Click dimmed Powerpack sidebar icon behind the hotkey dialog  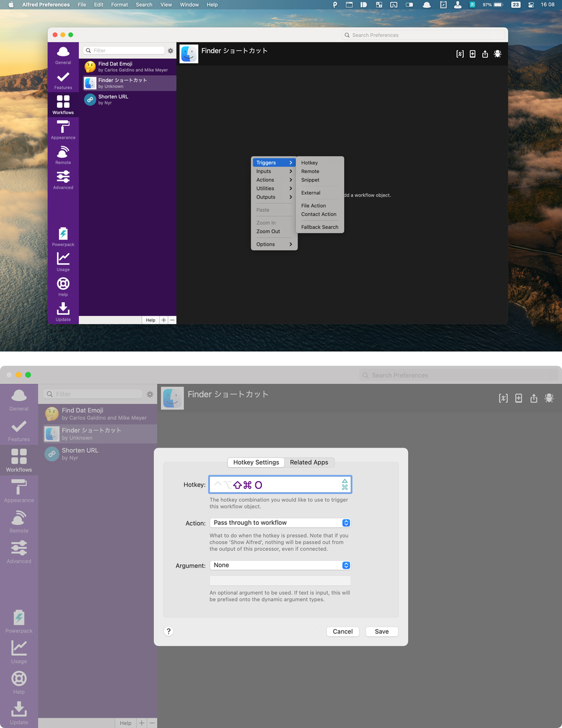19,621
